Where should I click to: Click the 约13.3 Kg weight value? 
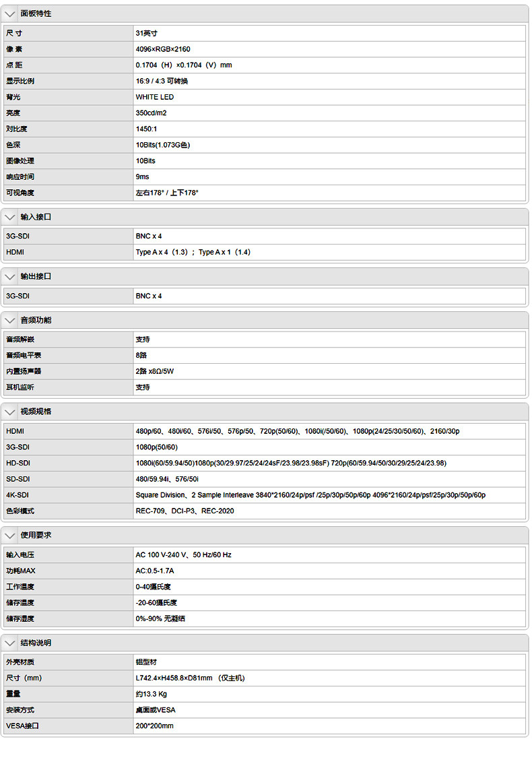[151, 694]
